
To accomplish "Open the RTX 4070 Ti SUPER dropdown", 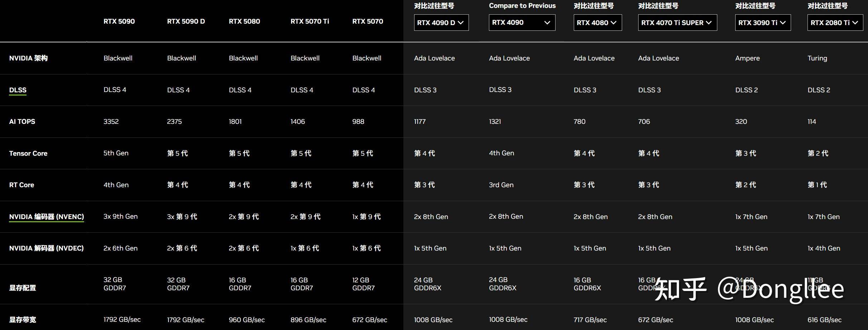I will point(677,23).
